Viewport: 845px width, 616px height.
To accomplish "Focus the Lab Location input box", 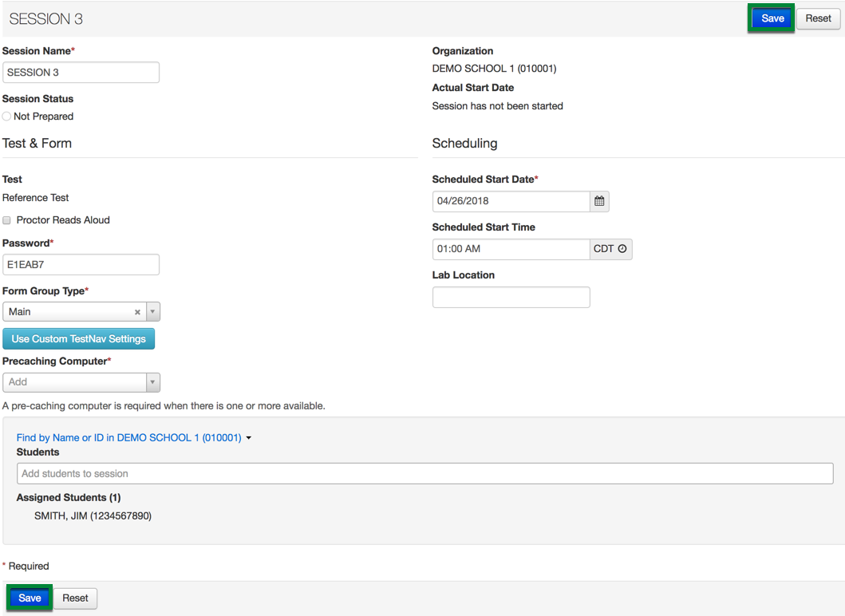I will coord(511,298).
